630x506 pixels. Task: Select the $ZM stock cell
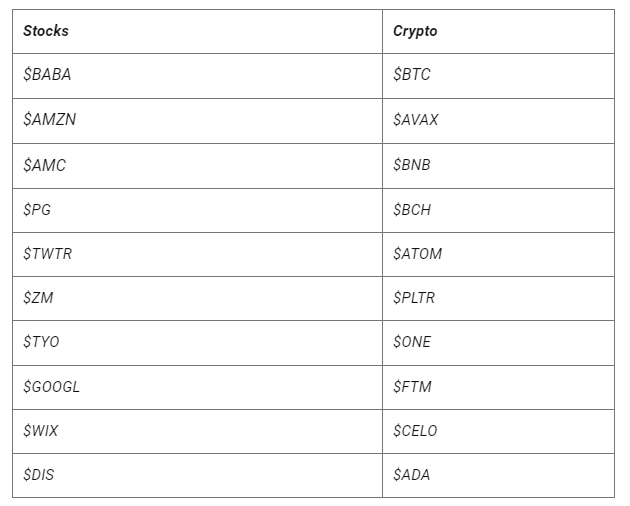coord(197,299)
